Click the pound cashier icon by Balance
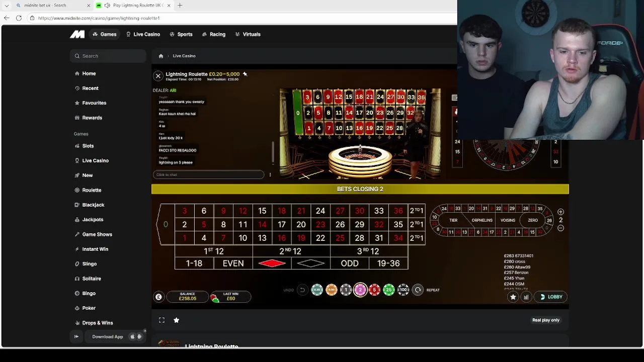The height and width of the screenshot is (362, 644). [x=158, y=297]
